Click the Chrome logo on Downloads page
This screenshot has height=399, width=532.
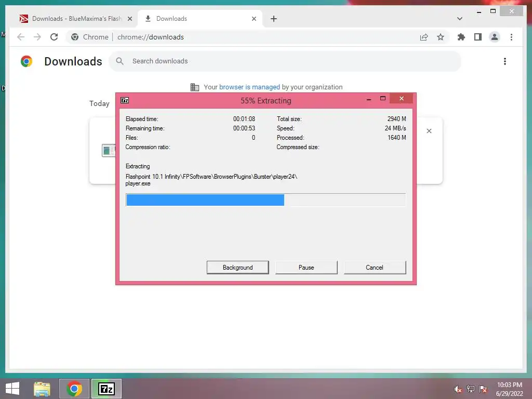click(x=26, y=61)
